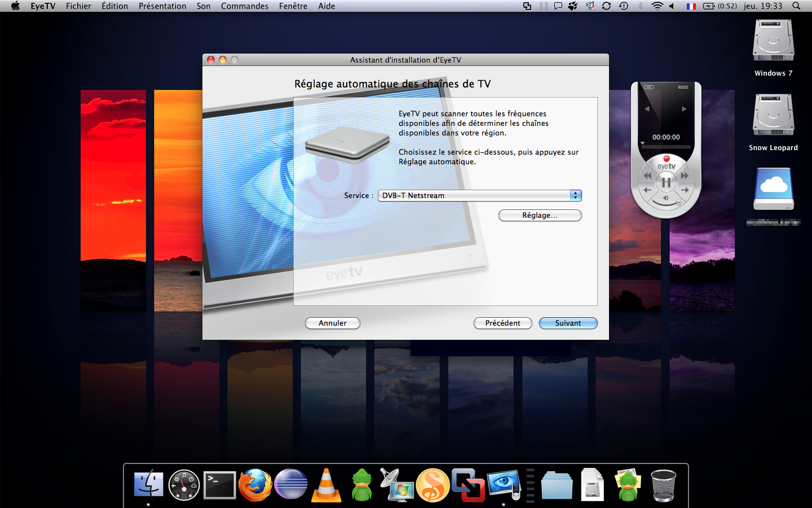The height and width of the screenshot is (508, 812).
Task: Open the green Adium duck next to VLC
Action: pos(362,485)
